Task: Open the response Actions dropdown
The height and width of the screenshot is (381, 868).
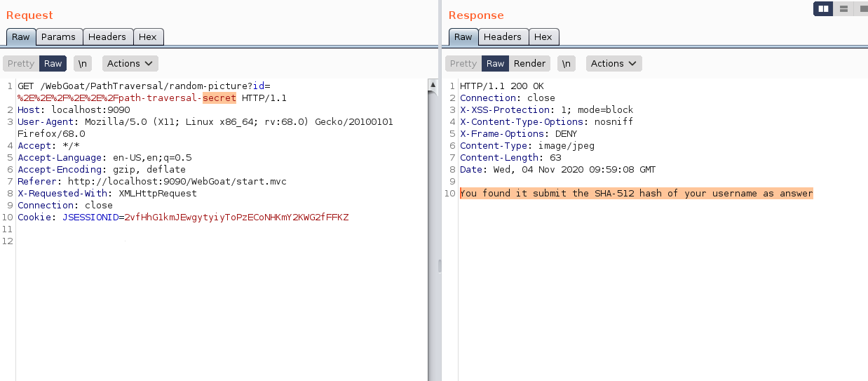Action: (x=613, y=63)
